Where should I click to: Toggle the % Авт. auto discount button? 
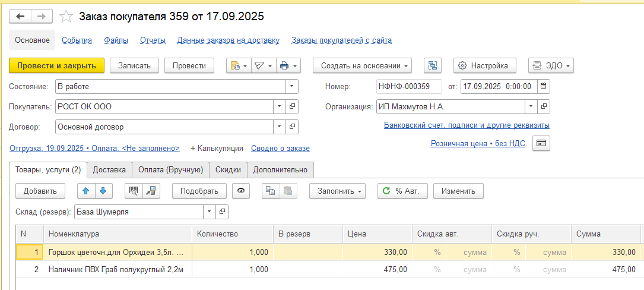(401, 191)
